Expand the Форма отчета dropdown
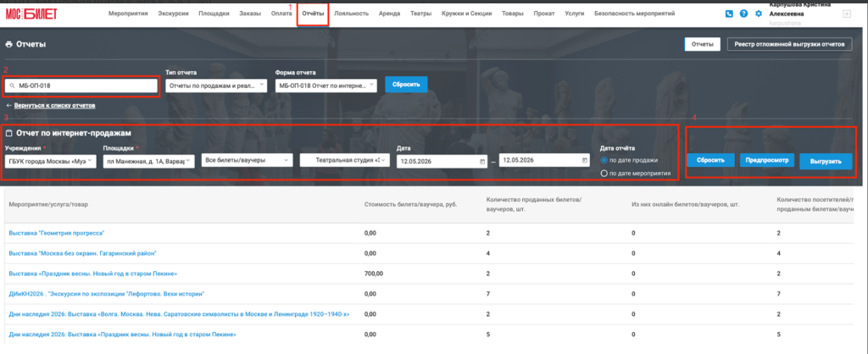The width and height of the screenshot is (868, 354). tap(325, 86)
